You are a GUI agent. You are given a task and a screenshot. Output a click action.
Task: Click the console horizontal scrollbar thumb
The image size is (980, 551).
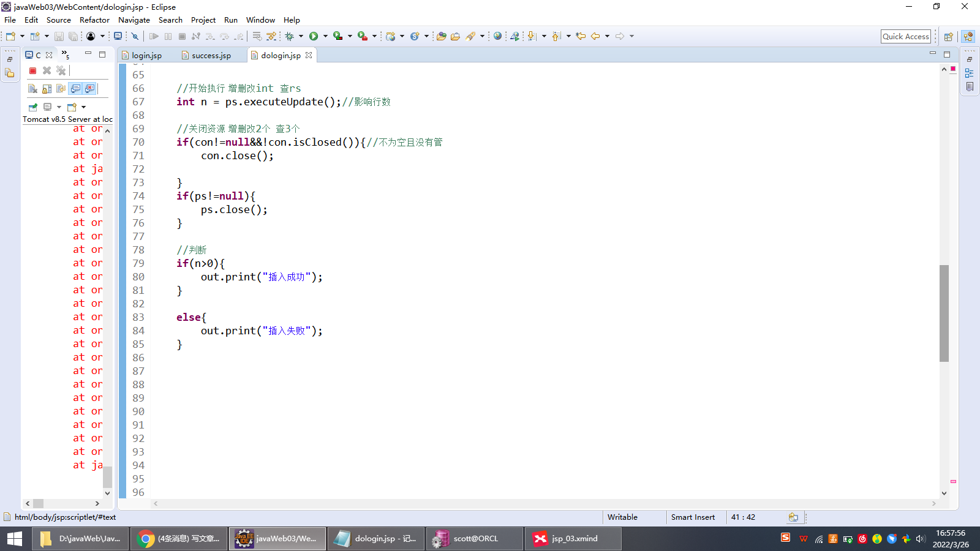[38, 503]
